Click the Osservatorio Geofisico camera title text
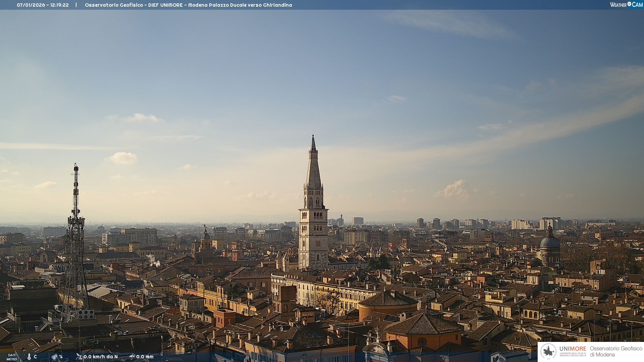 pos(188,5)
